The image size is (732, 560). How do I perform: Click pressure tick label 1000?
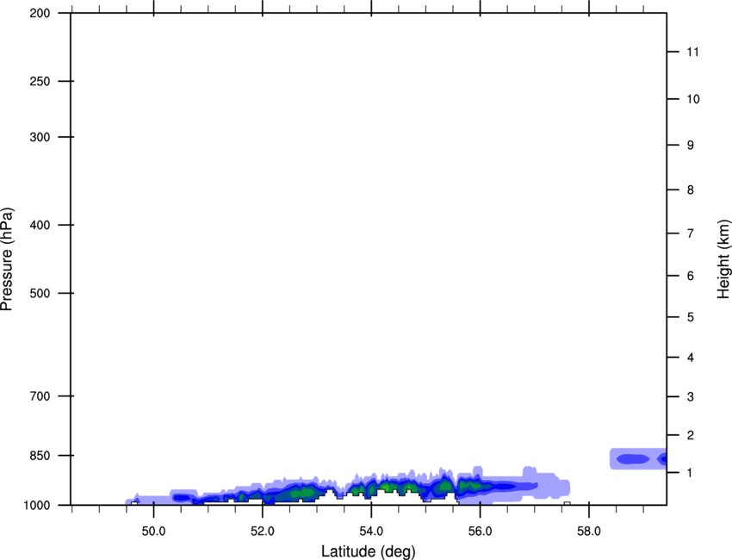(36, 505)
